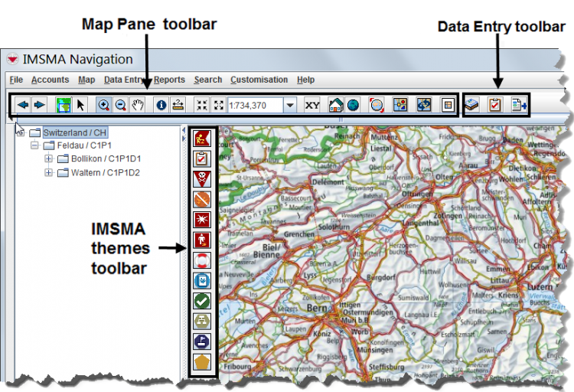Select the arrow pointer selection tool

tap(81, 106)
